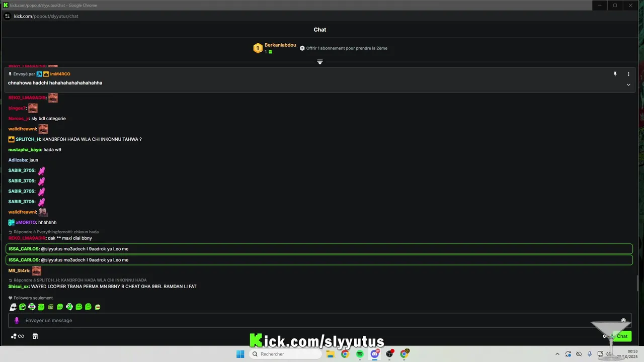Click the emote in MR_St4rk's message
Screen dimensions: 644x362
coord(36,270)
